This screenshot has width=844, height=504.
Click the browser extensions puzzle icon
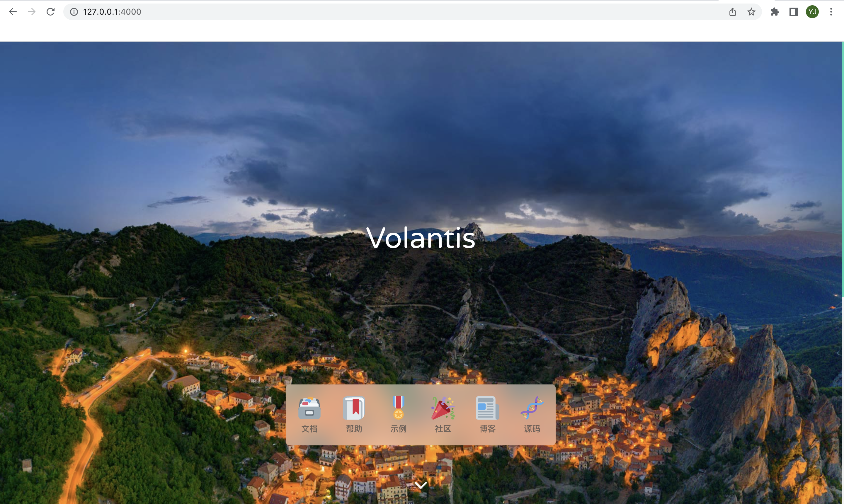pos(775,12)
